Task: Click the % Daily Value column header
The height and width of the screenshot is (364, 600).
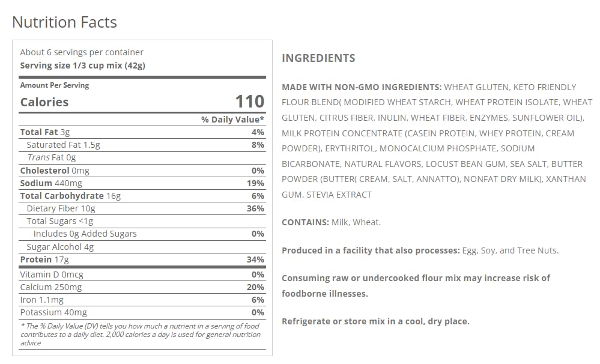Action: 233,120
